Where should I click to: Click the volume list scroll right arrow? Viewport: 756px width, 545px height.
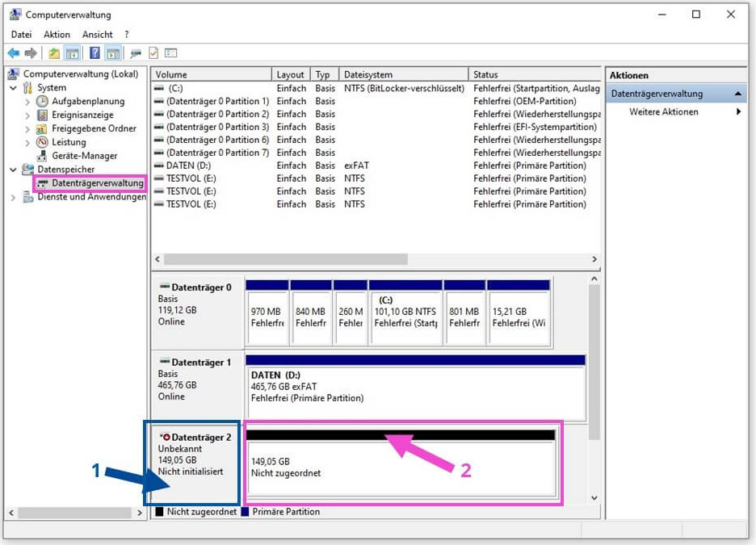click(x=594, y=259)
